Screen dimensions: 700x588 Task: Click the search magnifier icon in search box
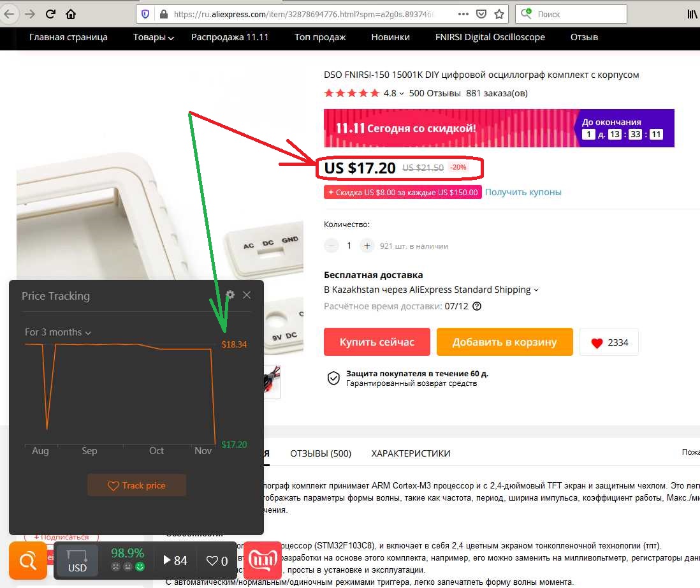click(x=527, y=14)
